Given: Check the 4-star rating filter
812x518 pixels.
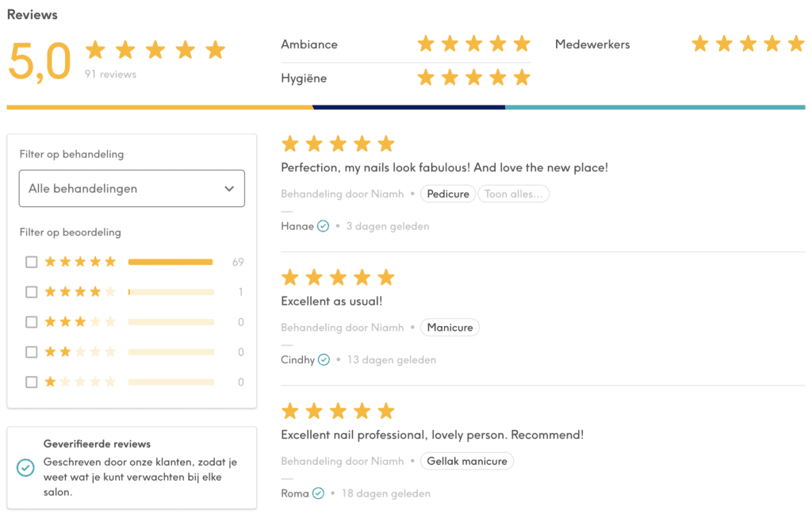Looking at the screenshot, I should (x=32, y=291).
